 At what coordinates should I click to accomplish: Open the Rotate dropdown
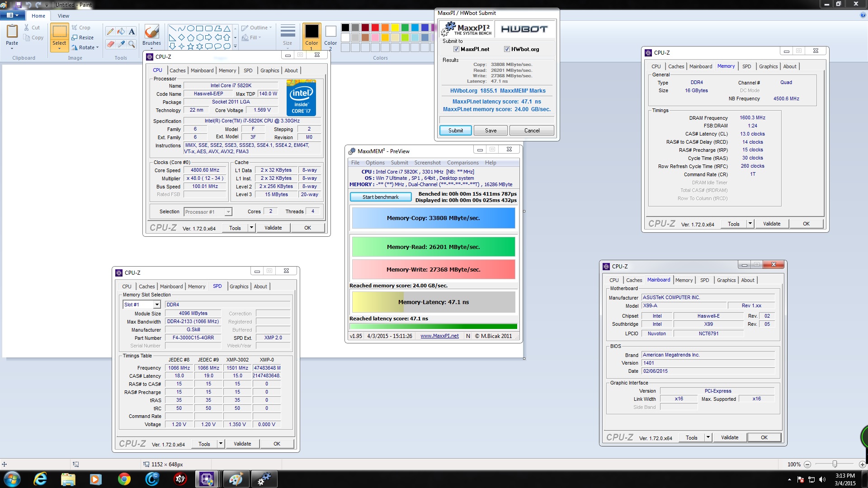point(85,47)
